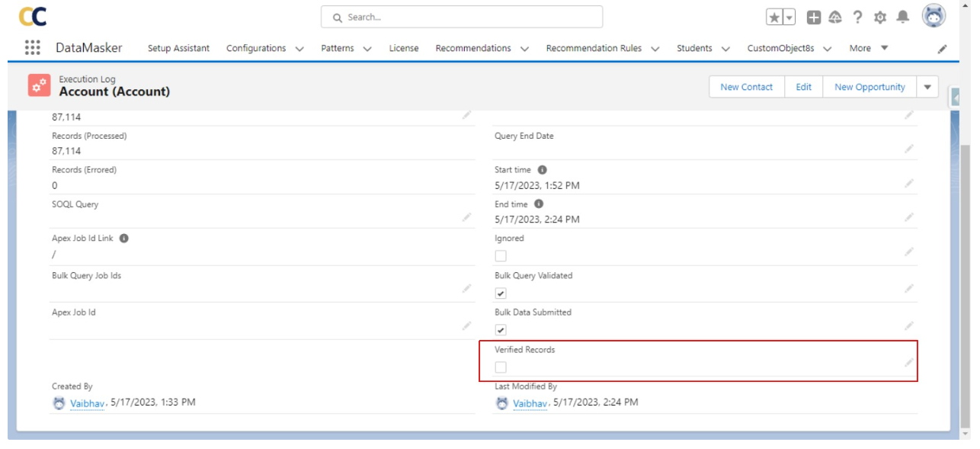Click info icon next to Start time

pos(542,170)
